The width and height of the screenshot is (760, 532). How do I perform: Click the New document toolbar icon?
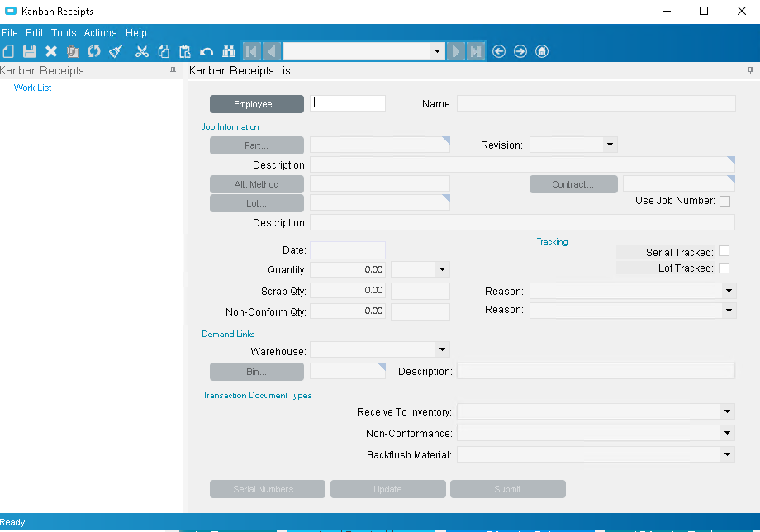[x=8, y=51]
